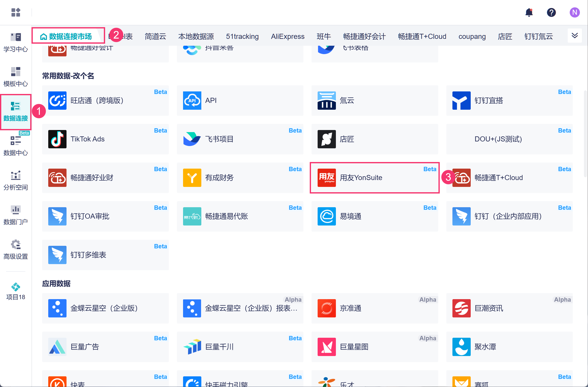The image size is (588, 387).
Task: Expand the tab overflow chevron
Action: click(x=575, y=36)
